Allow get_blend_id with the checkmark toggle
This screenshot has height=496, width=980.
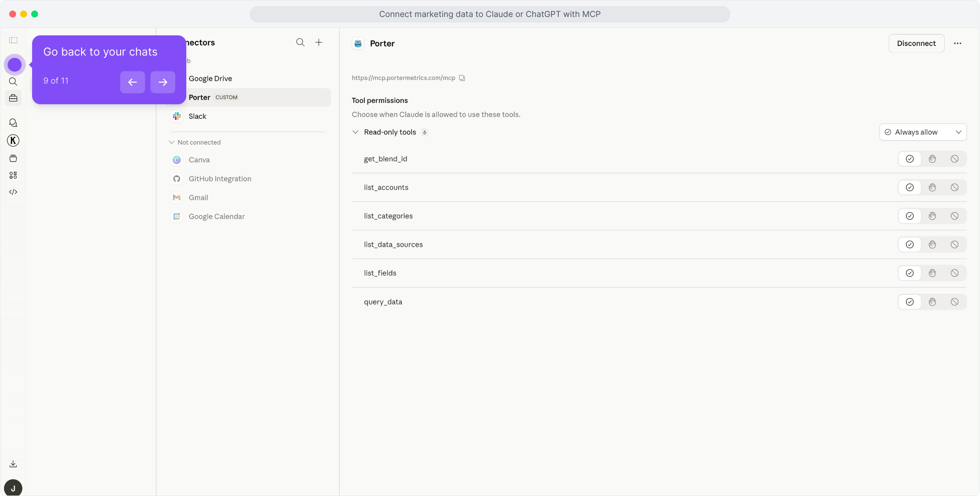[x=910, y=158]
